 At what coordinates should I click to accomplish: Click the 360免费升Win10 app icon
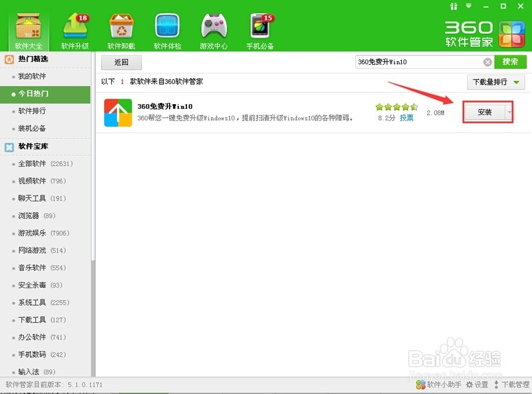tap(118, 113)
